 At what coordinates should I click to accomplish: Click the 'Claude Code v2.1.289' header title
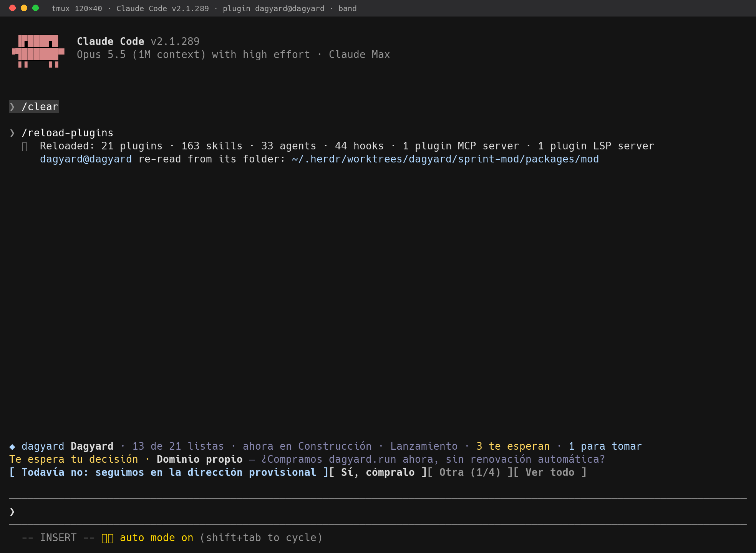pyautogui.click(x=138, y=41)
